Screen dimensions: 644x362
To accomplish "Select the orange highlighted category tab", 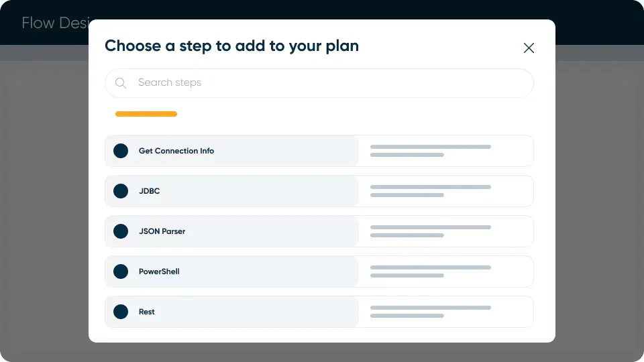I will pos(146,114).
